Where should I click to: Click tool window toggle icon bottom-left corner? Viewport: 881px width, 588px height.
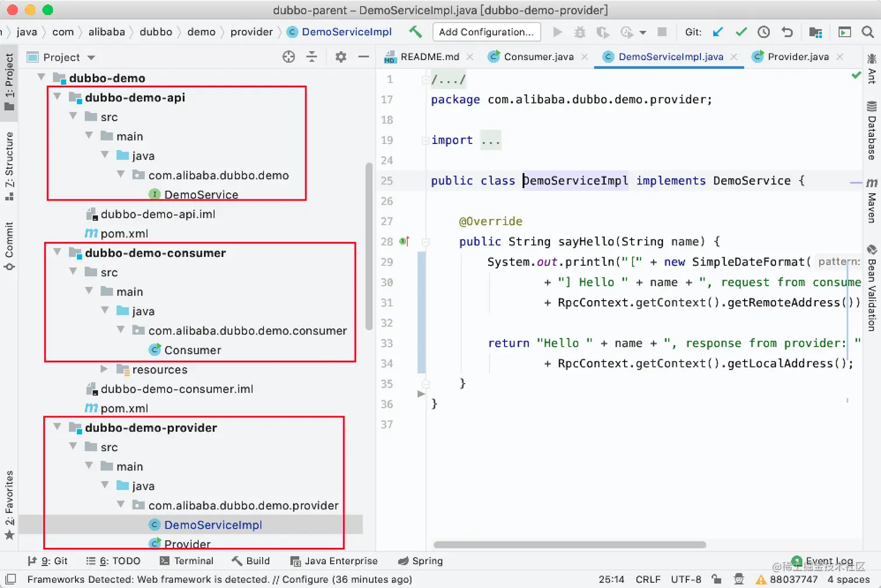10,579
